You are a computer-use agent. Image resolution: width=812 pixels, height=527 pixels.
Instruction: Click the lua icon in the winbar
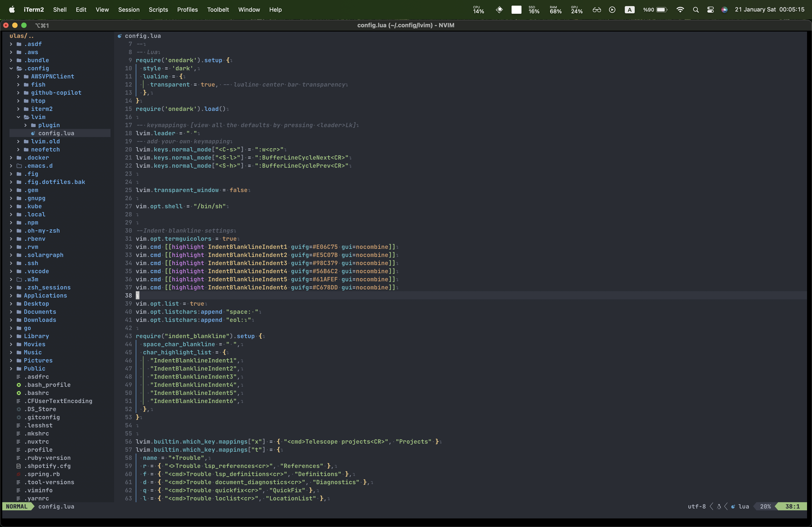119,36
